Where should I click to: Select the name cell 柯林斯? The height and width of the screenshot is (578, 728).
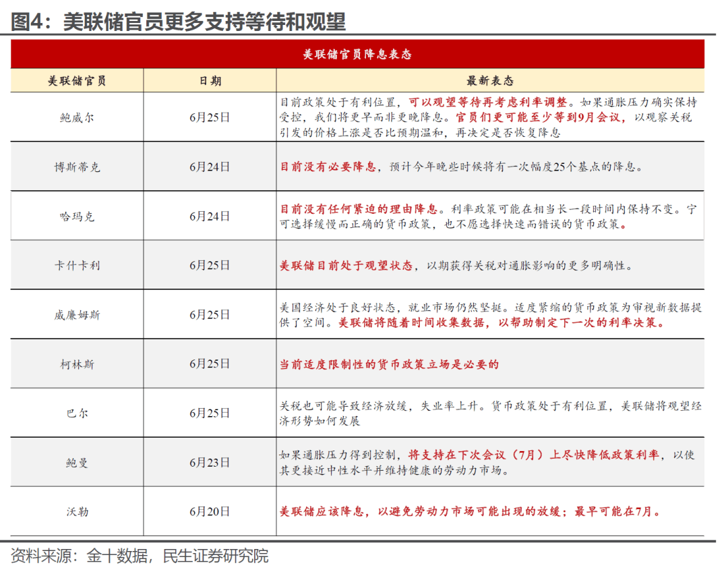77,364
